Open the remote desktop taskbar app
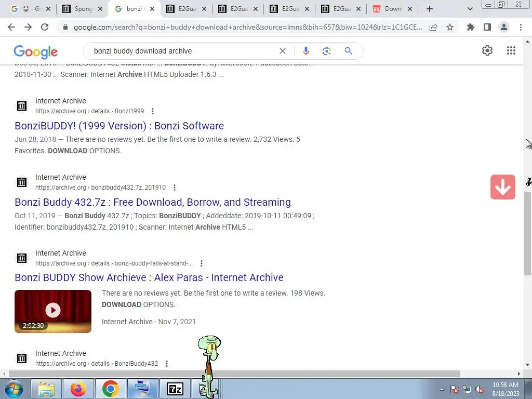 pyautogui.click(x=142, y=389)
